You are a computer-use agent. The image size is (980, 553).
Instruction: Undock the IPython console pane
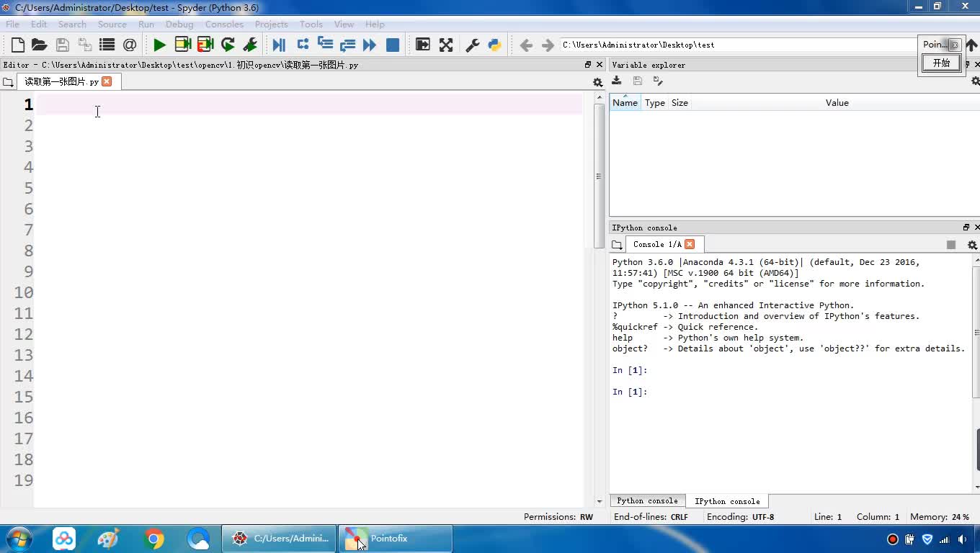click(x=966, y=228)
